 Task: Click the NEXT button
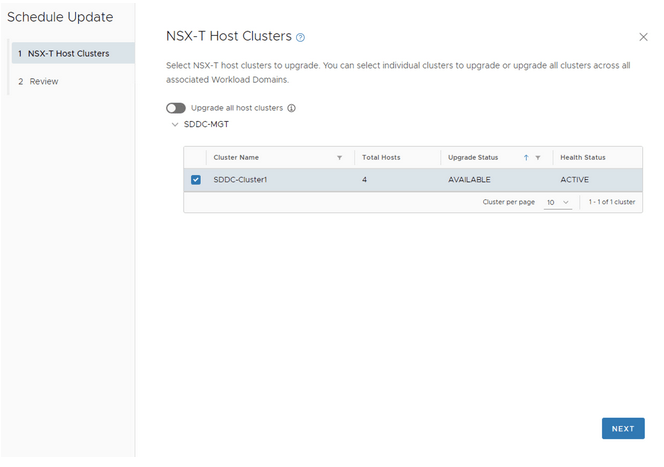tap(622, 428)
